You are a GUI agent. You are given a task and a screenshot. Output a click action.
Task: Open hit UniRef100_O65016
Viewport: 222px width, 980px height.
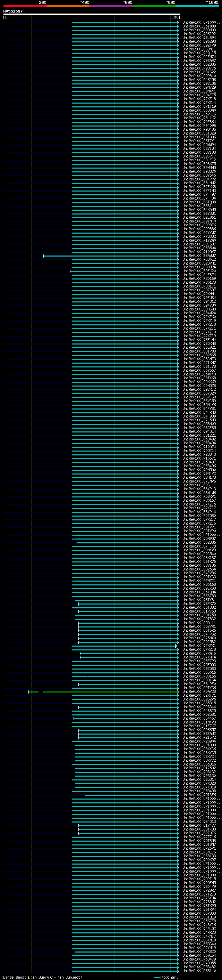coord(199,673)
